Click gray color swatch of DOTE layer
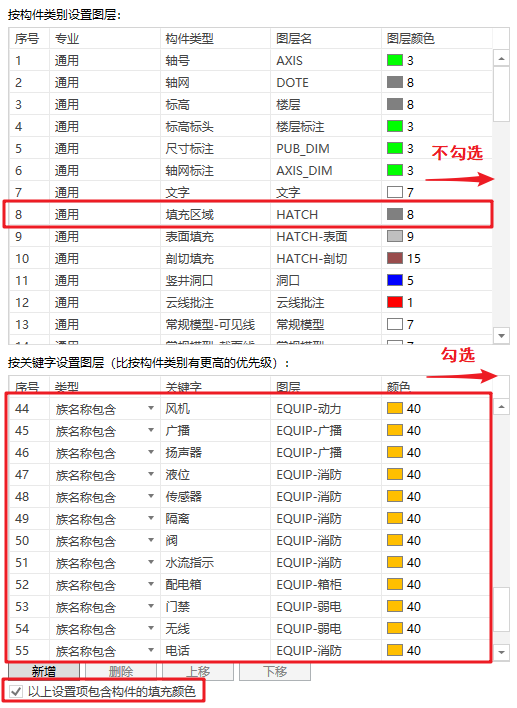This screenshot has height=708, width=517. point(395,82)
